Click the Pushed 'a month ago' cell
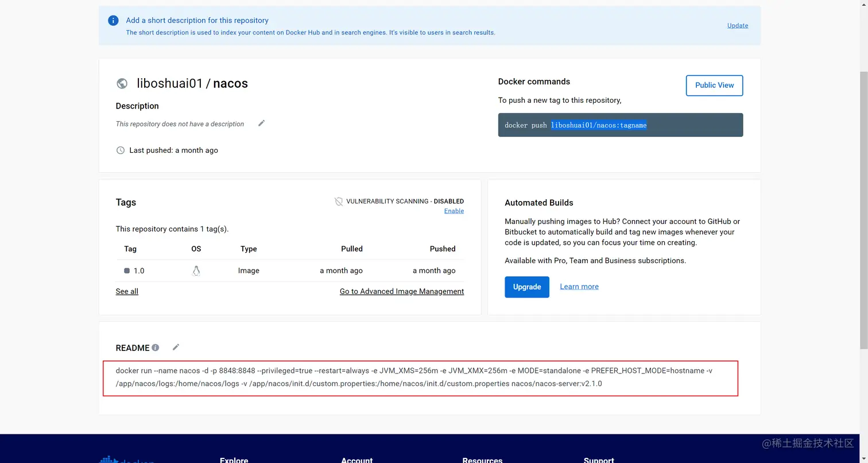Image resolution: width=868 pixels, height=463 pixels. click(434, 271)
